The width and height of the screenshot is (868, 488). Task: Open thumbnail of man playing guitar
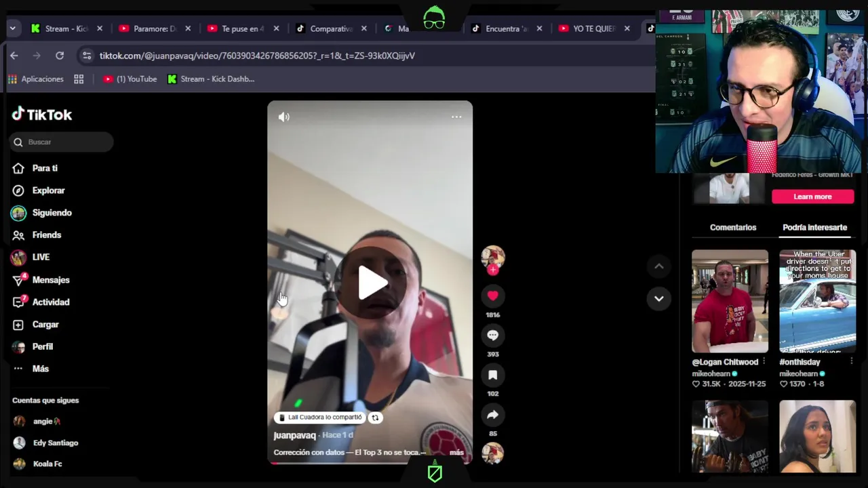[730, 436]
